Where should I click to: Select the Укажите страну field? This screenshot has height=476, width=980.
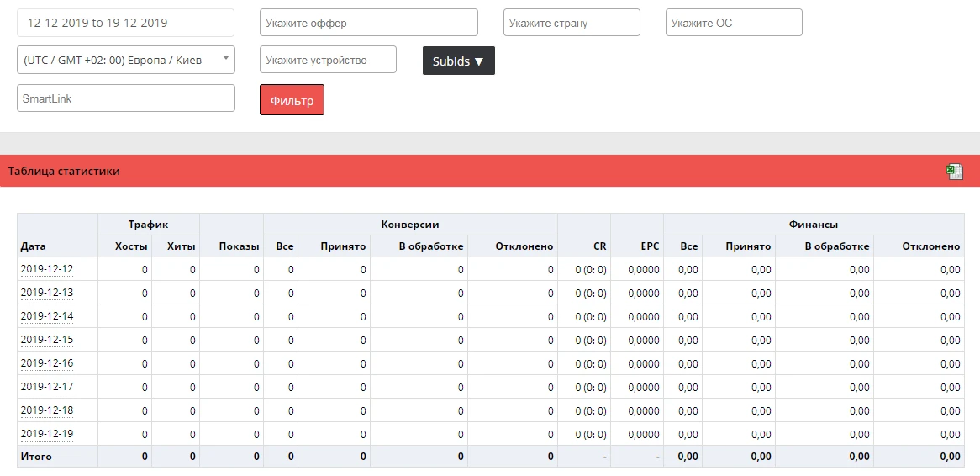pyautogui.click(x=572, y=23)
